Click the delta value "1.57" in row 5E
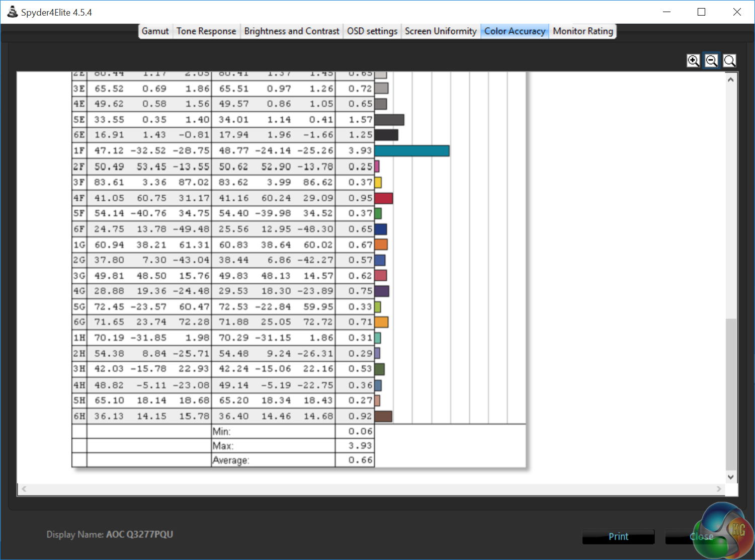 coord(360,120)
